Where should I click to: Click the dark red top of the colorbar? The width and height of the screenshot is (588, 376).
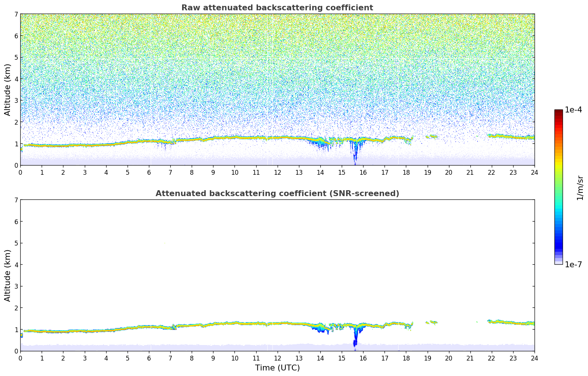coord(558,112)
